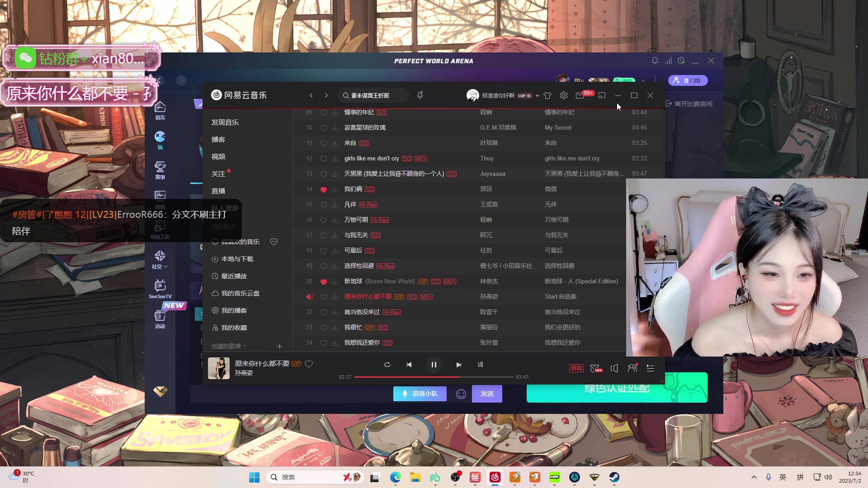Like the song 就当他没来过

pos(323,312)
